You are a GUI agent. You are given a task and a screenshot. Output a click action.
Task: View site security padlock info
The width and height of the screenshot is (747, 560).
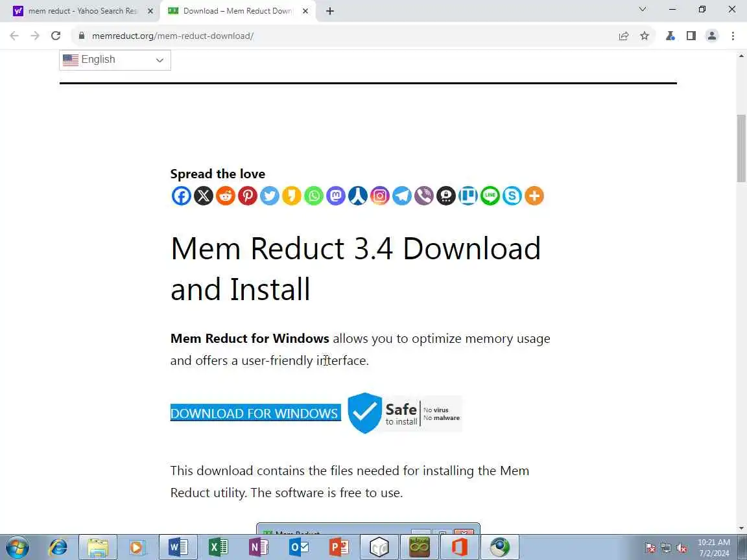pos(82,36)
